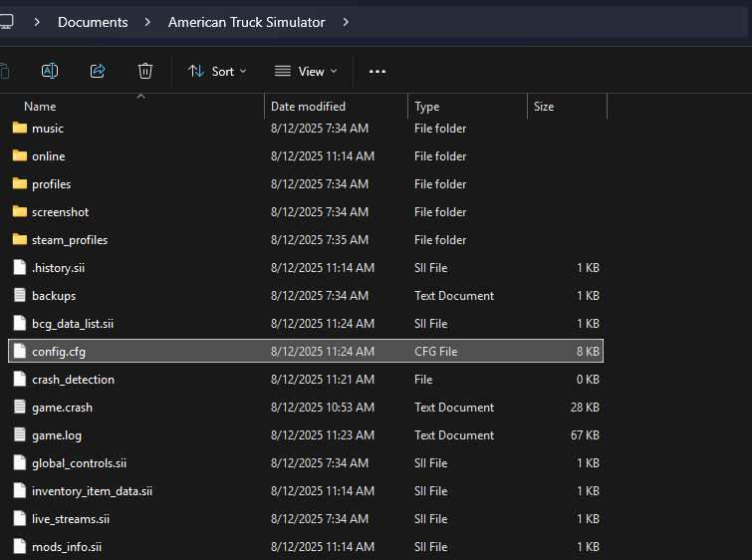
Task: Select the file name live_streams.sii
Action: click(x=71, y=519)
